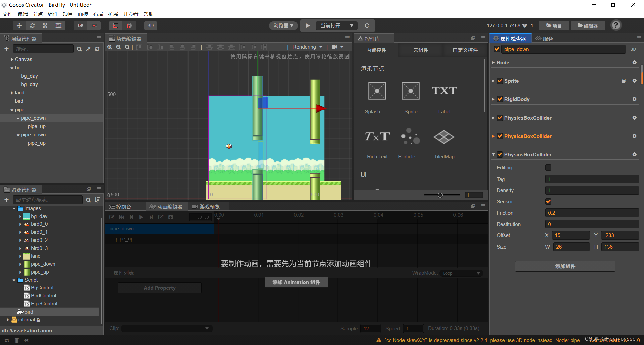This screenshot has width=644, height=345.
Task: Uncheck the Sensor checkbox
Action: click(548, 202)
